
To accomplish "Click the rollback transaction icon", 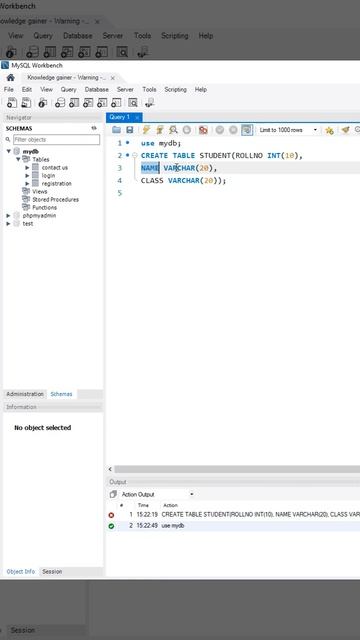I will (x=233, y=130).
